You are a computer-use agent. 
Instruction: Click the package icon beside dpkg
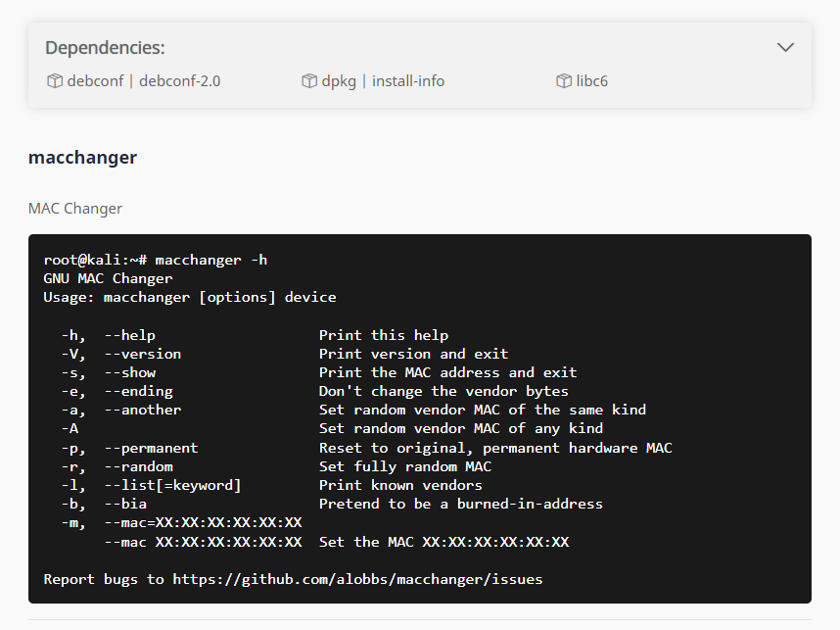coord(308,81)
